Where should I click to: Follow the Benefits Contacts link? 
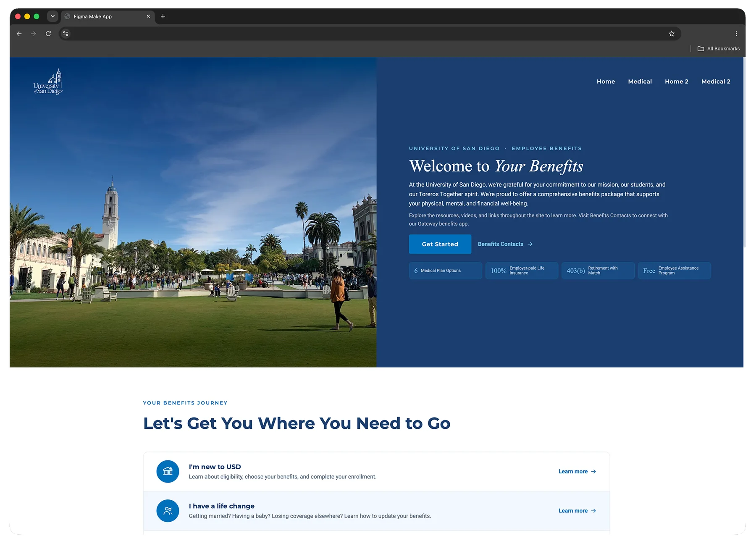click(x=505, y=244)
